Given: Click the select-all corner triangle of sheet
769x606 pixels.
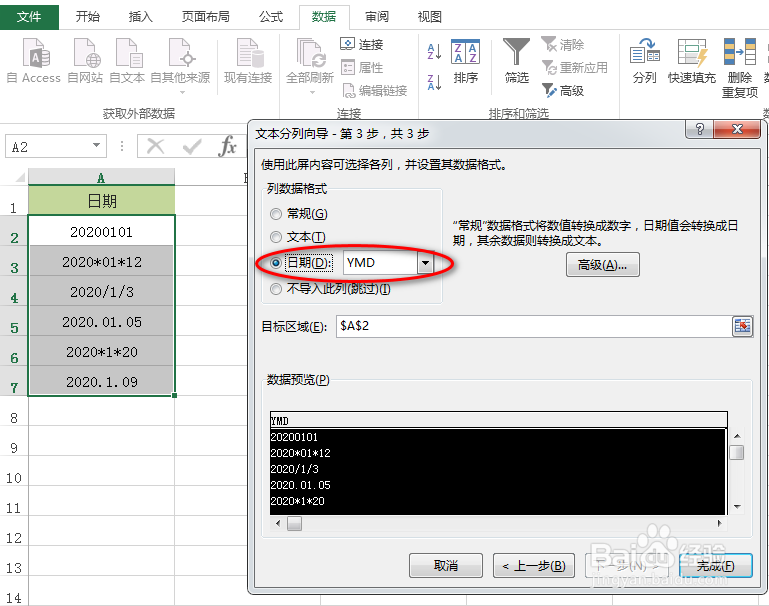Looking at the screenshot, I should point(20,177).
